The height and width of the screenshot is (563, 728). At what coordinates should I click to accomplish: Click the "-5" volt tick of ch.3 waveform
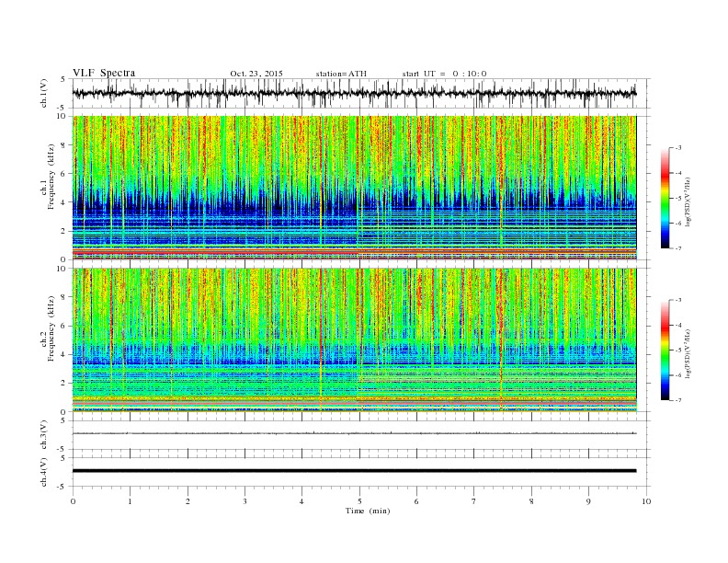click(x=63, y=450)
